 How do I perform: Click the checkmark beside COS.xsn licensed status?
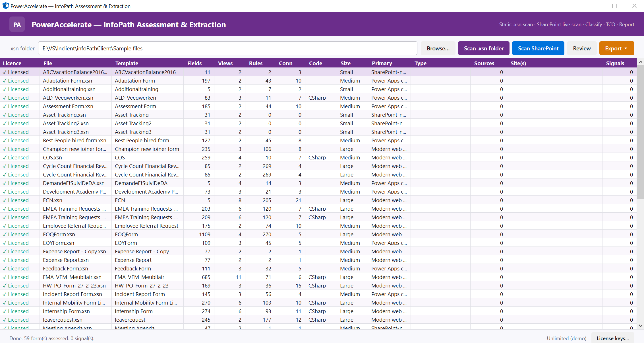click(5, 157)
